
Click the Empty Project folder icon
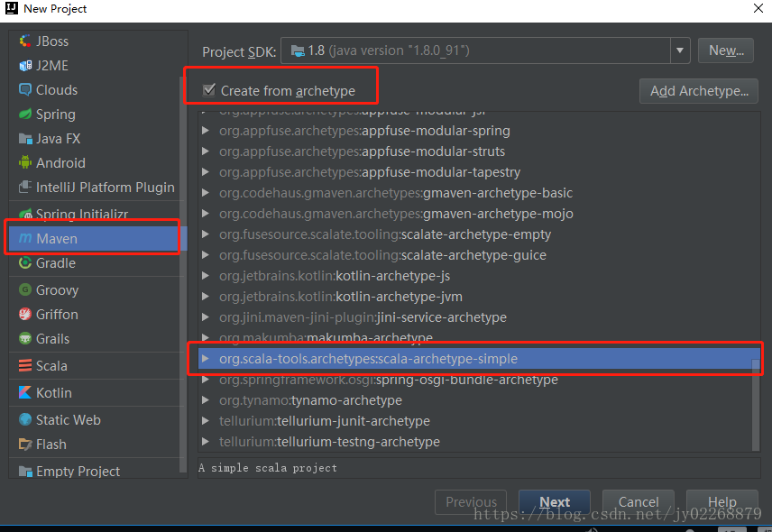[25, 471]
